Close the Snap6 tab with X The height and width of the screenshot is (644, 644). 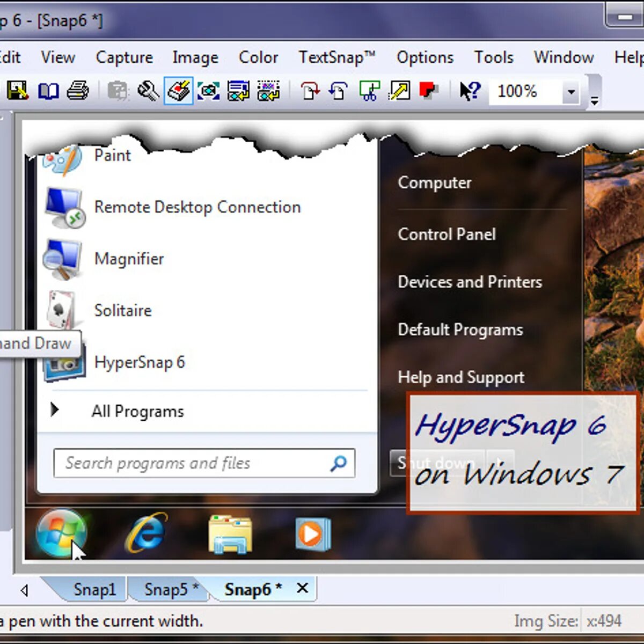click(x=303, y=588)
